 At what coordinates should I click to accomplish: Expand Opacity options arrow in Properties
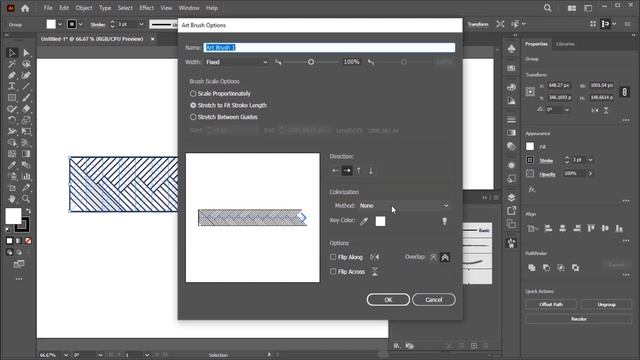pos(590,173)
